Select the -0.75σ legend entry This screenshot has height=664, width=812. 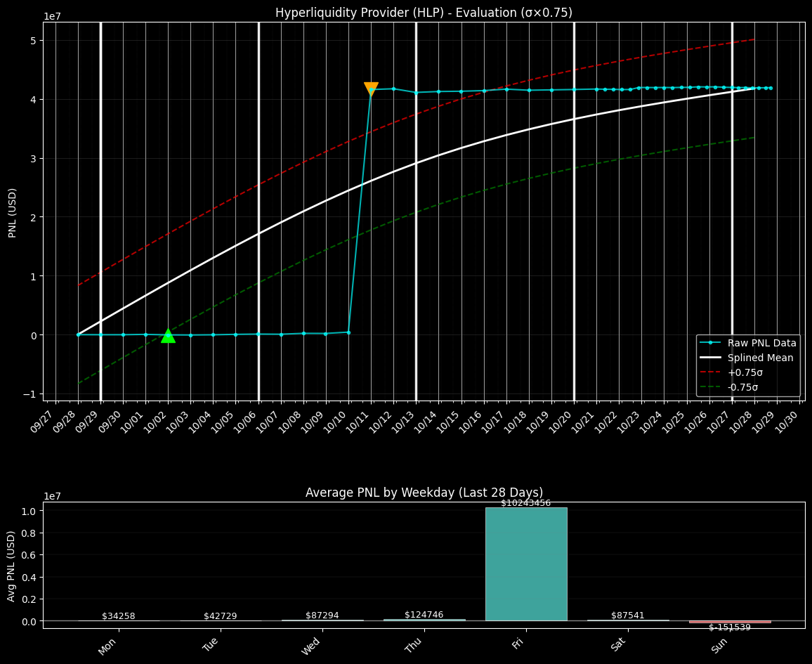pos(745,387)
